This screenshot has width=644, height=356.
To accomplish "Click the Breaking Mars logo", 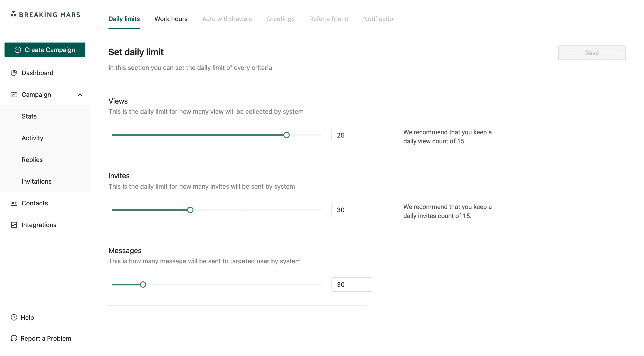I will pos(45,14).
